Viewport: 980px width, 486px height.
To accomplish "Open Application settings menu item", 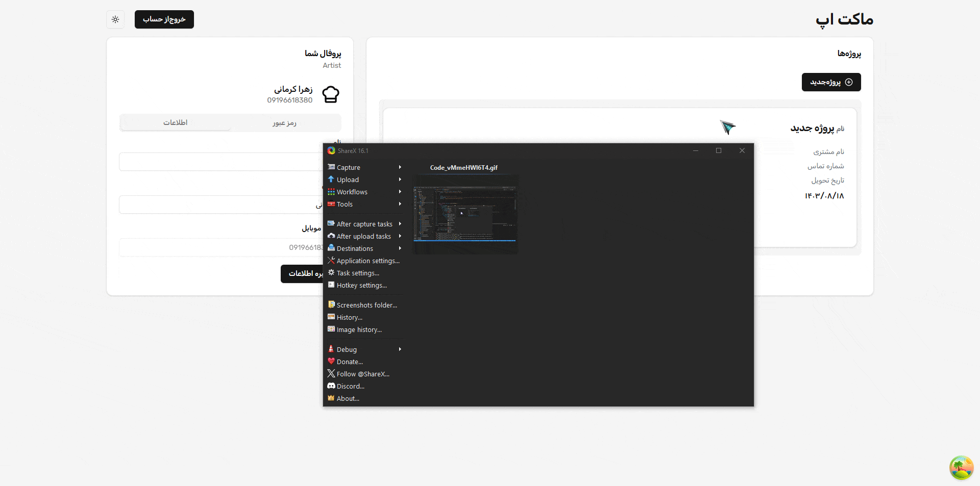I will click(367, 261).
